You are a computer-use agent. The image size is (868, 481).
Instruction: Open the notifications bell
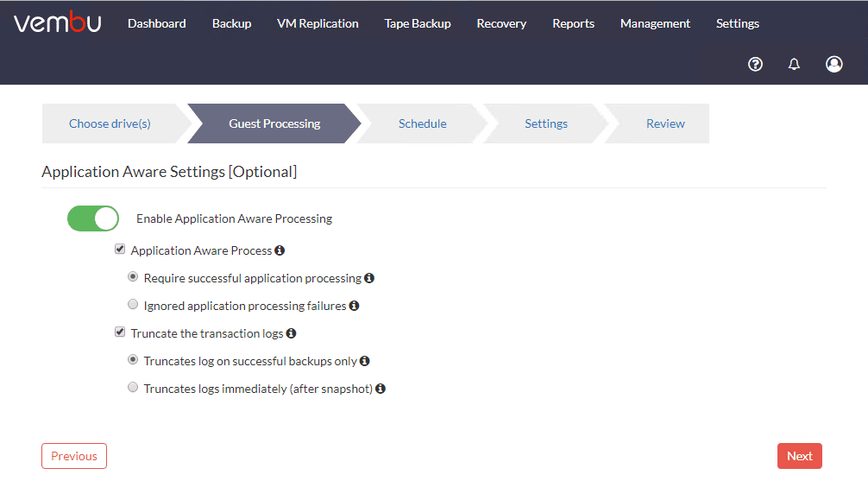[x=795, y=64]
